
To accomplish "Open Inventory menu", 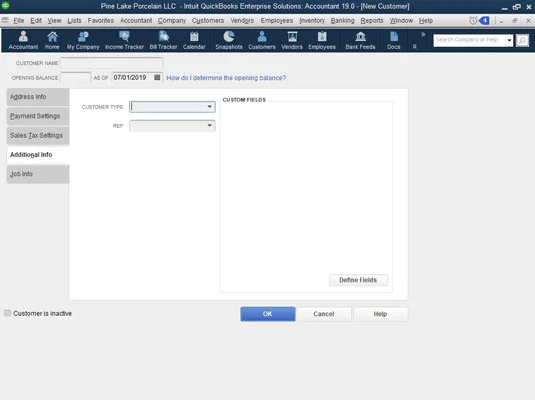I will [312, 20].
